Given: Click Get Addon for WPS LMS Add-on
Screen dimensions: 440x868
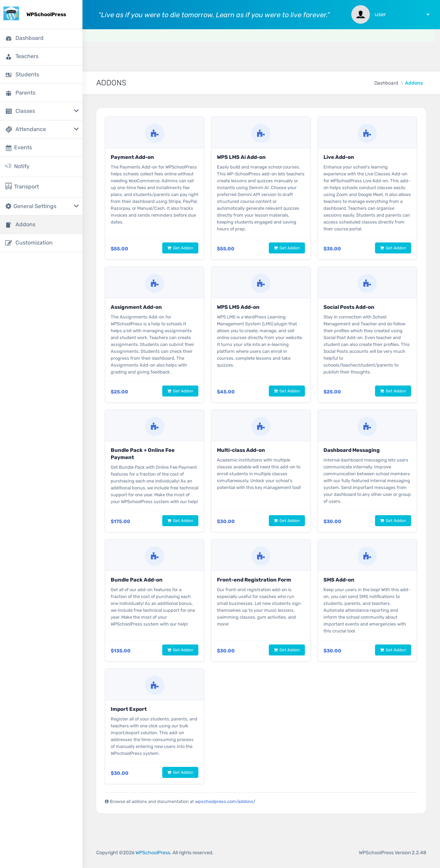Looking at the screenshot, I should coord(287,391).
